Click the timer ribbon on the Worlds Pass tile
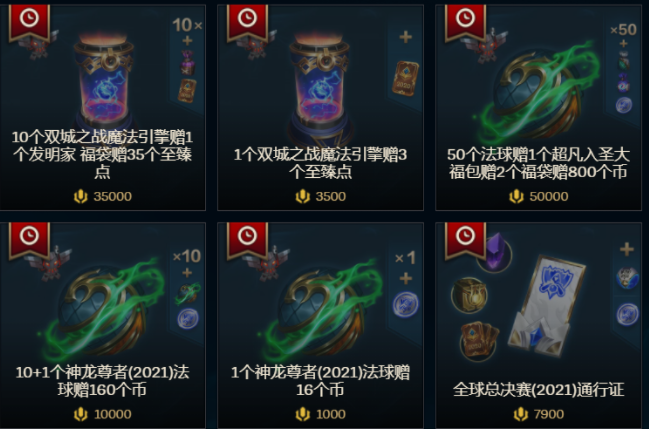The image size is (649, 429). tap(465, 240)
